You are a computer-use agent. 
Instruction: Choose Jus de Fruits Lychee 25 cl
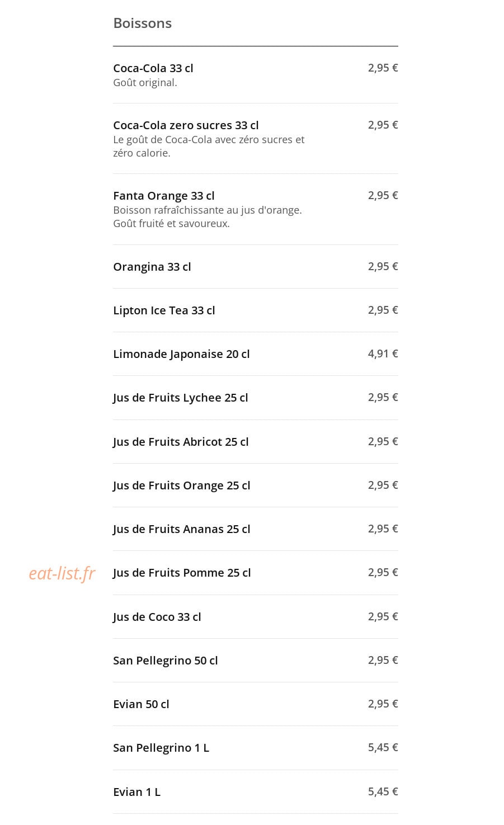(x=255, y=398)
